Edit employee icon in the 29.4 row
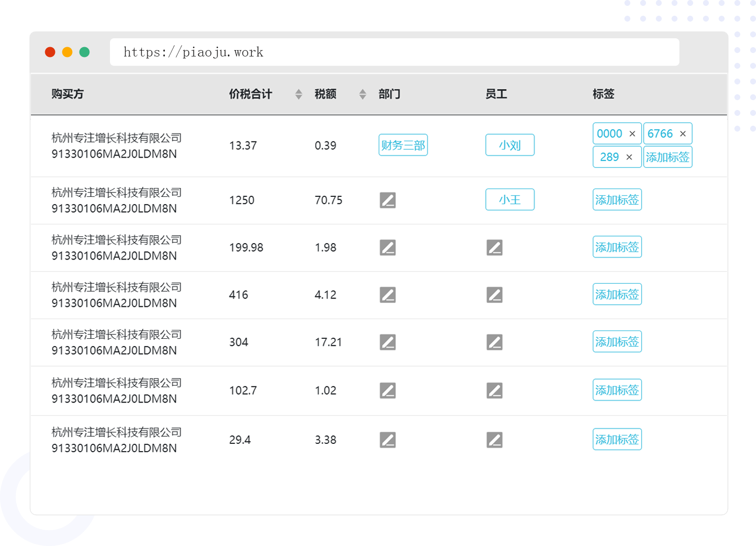The width and height of the screenshot is (756, 546). (x=494, y=440)
